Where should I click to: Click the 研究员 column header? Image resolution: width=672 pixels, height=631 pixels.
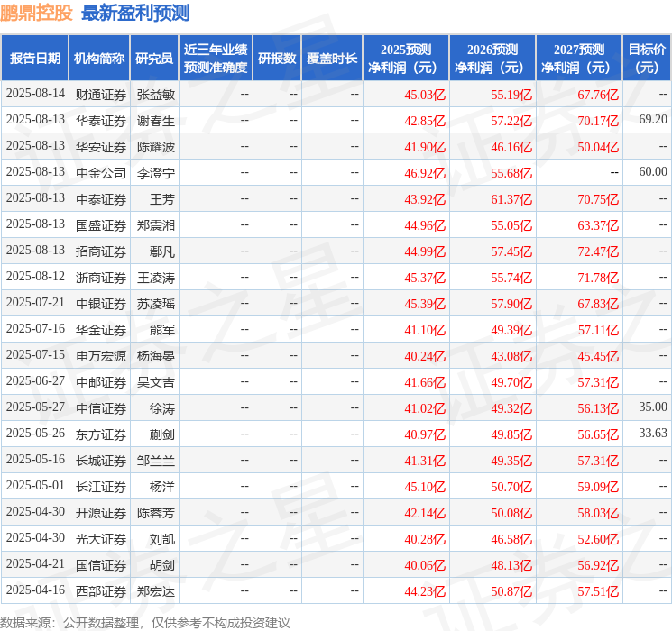(154, 59)
